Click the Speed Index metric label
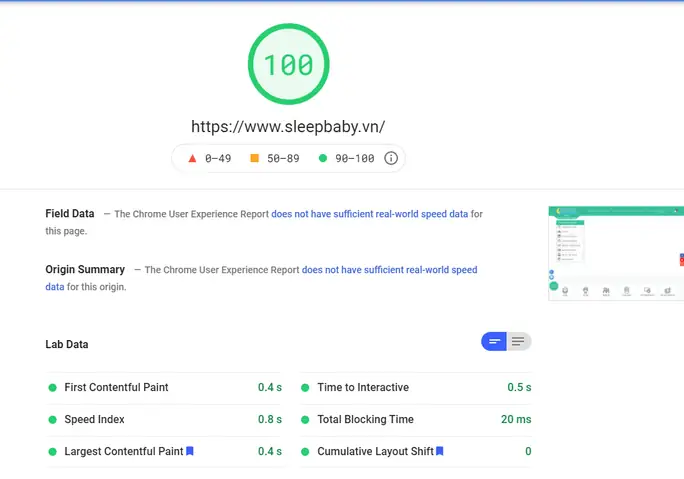Image resolution: width=684 pixels, height=479 pixels. tap(94, 419)
